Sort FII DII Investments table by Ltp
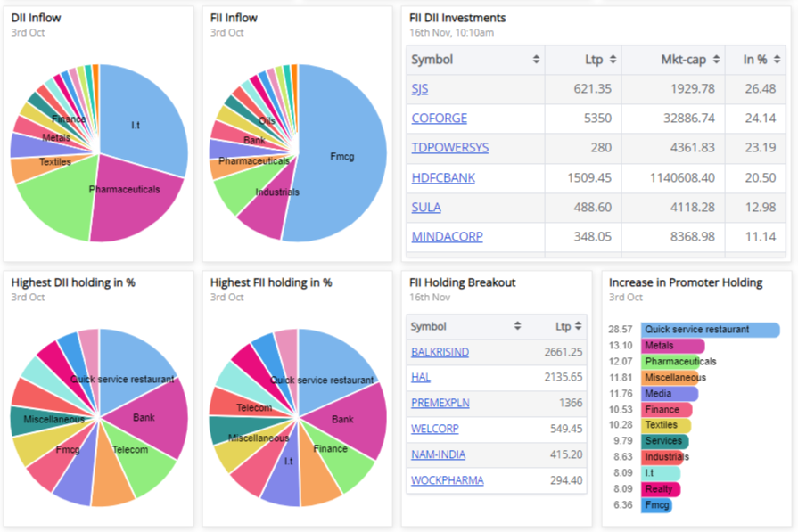The height and width of the screenshot is (532, 798). click(x=599, y=59)
